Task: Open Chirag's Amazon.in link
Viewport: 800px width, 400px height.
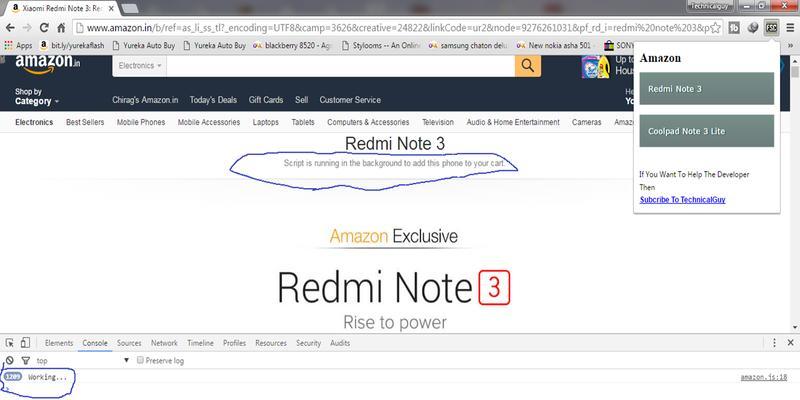Action: point(145,99)
